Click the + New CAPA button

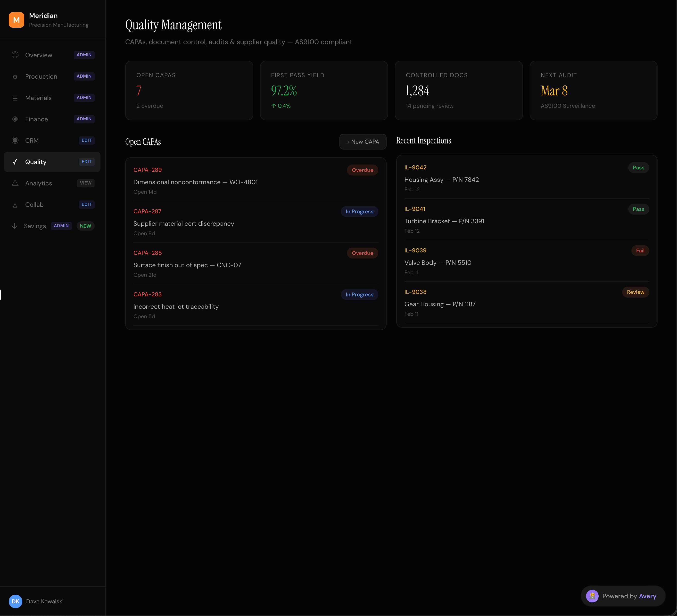pos(363,142)
